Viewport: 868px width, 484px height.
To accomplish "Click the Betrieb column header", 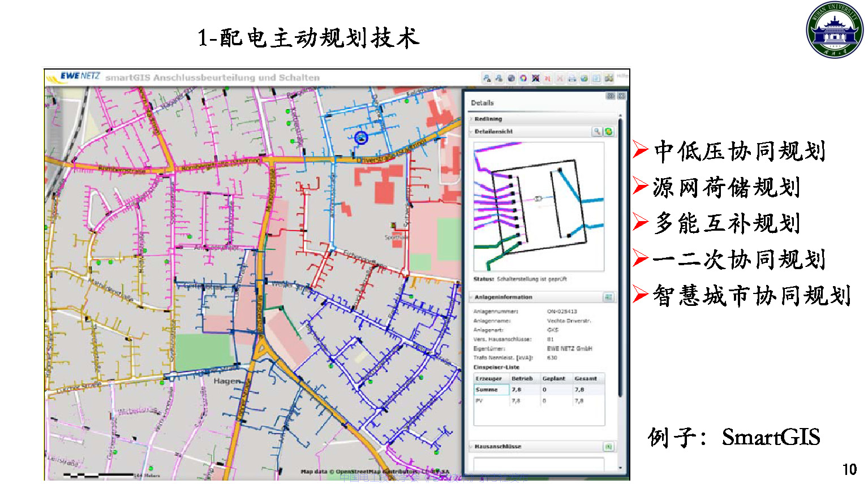I will [524, 378].
